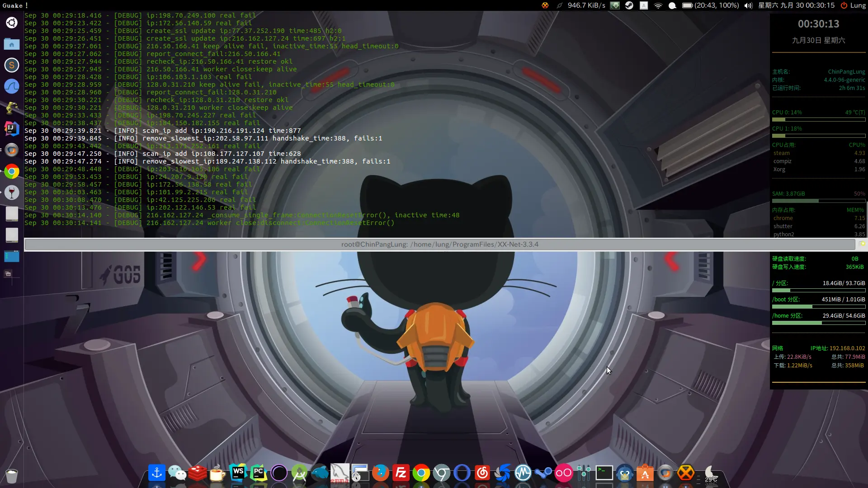Open Ubuntu Dash home button

(x=12, y=23)
